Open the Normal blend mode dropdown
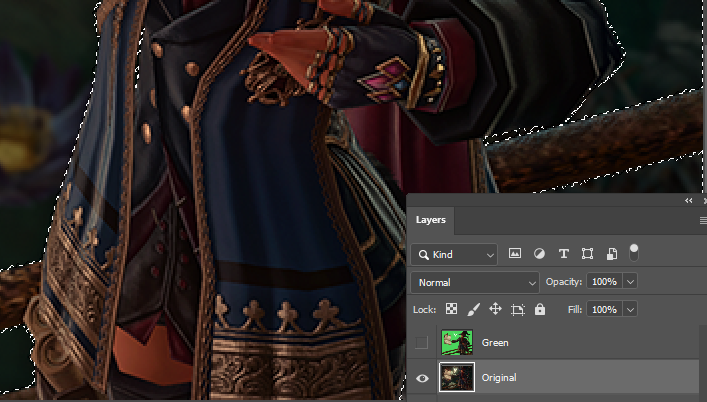 [x=475, y=283]
